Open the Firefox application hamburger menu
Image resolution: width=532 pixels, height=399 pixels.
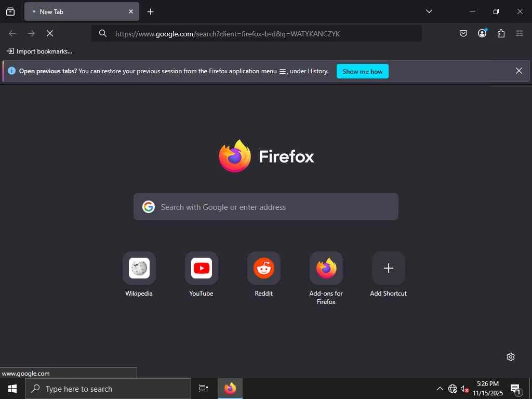click(x=520, y=33)
